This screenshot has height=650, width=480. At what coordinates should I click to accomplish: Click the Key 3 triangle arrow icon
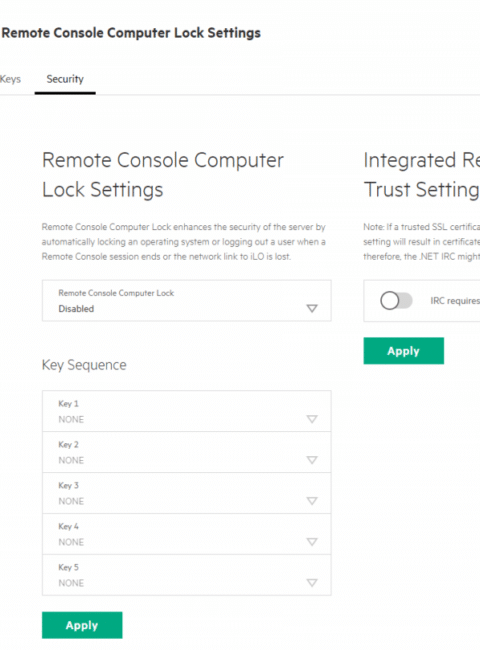coord(312,501)
